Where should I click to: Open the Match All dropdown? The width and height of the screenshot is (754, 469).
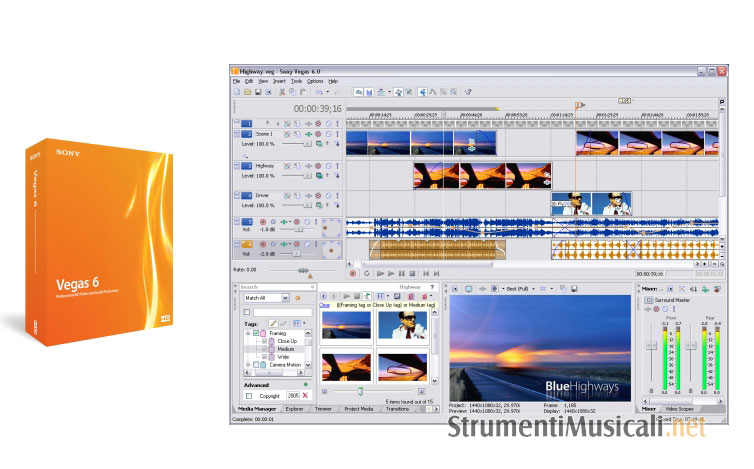[x=285, y=298]
